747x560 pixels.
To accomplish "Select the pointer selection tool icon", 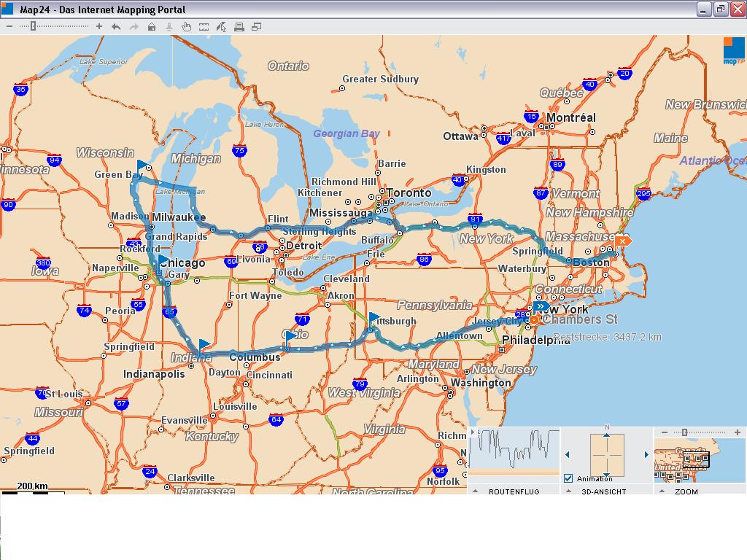I will pyautogui.click(x=222, y=27).
